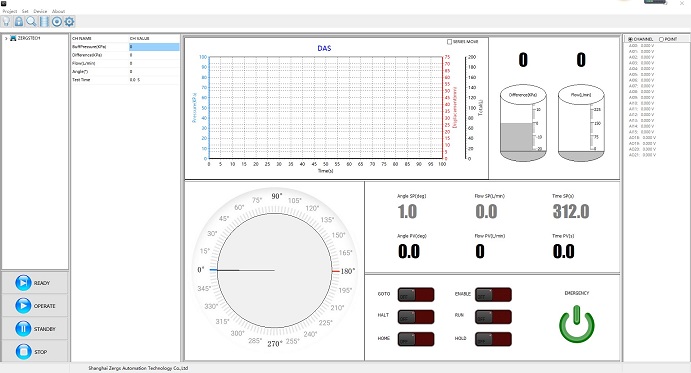Click the padlock toolbar icon

click(19, 22)
